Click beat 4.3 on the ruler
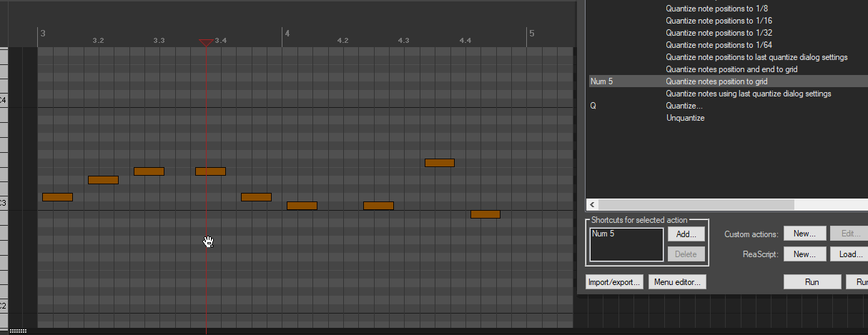868x335 pixels. (x=404, y=41)
